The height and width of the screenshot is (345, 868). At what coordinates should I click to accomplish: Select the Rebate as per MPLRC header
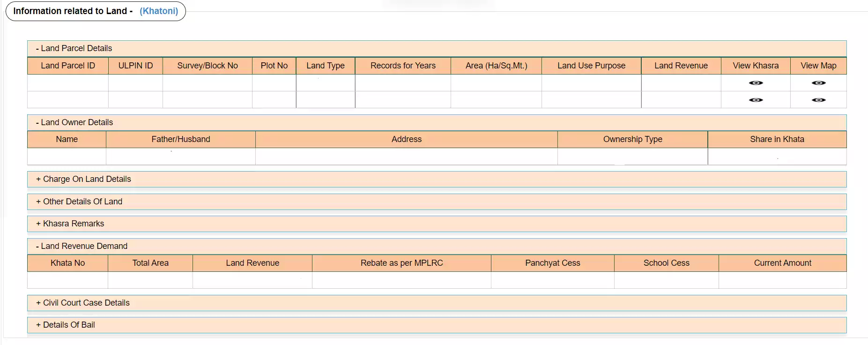click(401, 263)
